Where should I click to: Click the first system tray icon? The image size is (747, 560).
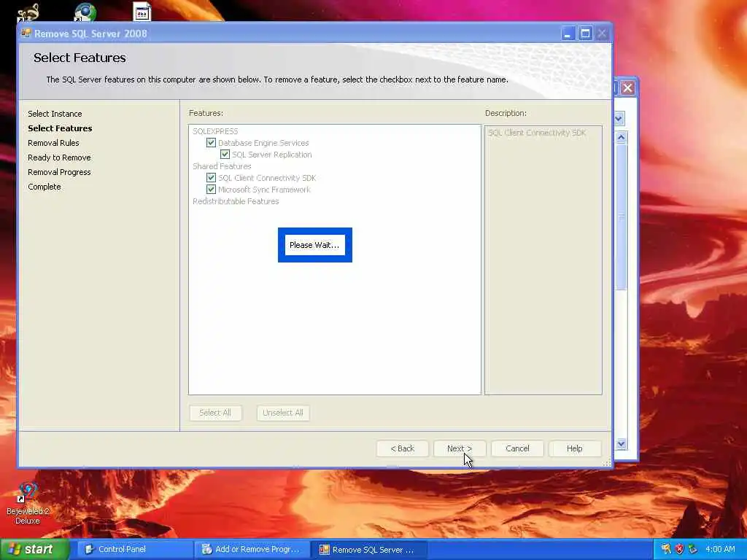click(x=666, y=549)
